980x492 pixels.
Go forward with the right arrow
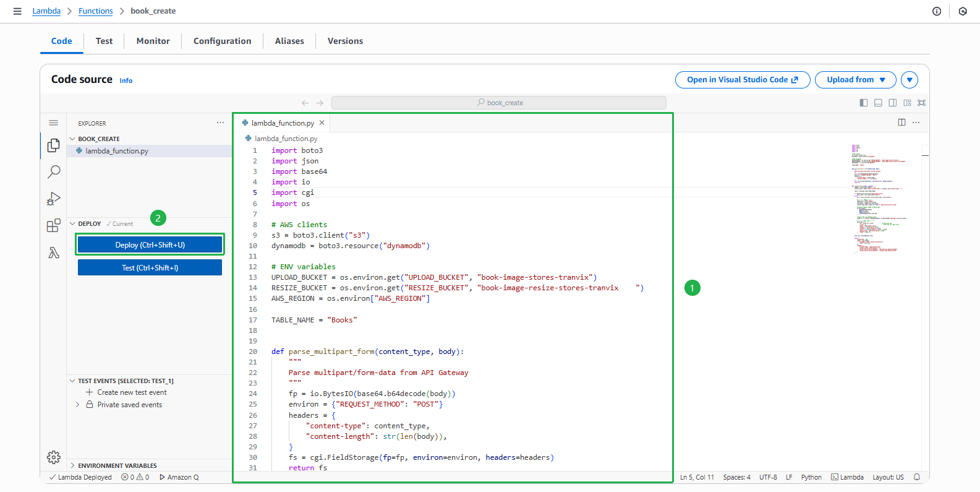pos(320,103)
